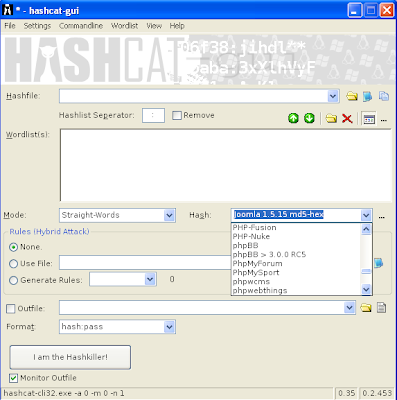Select phpwcms in hash list

tap(296, 282)
